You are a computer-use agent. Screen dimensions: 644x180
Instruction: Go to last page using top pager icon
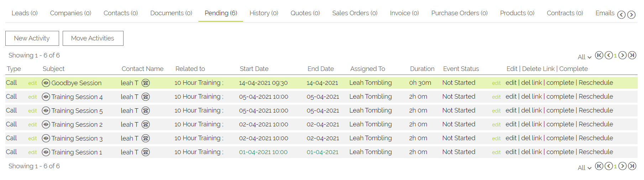(x=632, y=55)
